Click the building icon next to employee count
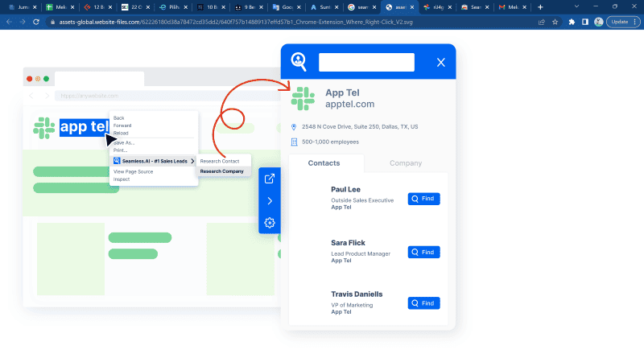Screen dimensions: 644x362 [x=294, y=142]
